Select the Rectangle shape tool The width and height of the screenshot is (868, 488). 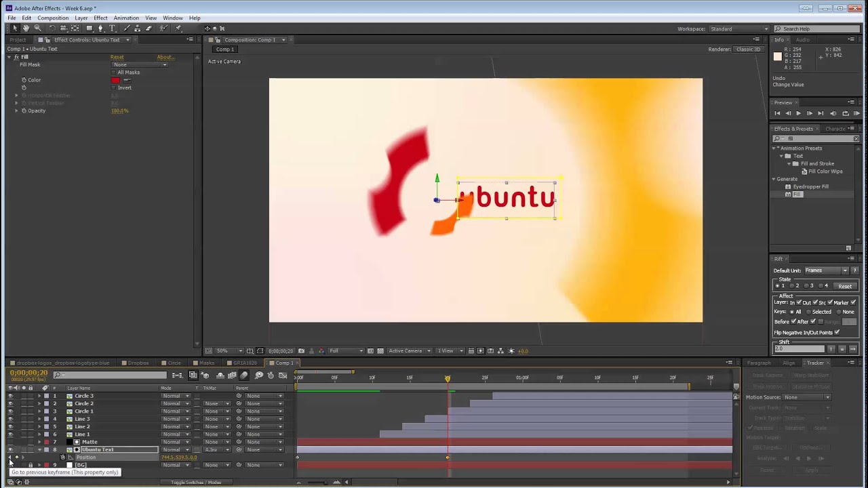tap(90, 28)
